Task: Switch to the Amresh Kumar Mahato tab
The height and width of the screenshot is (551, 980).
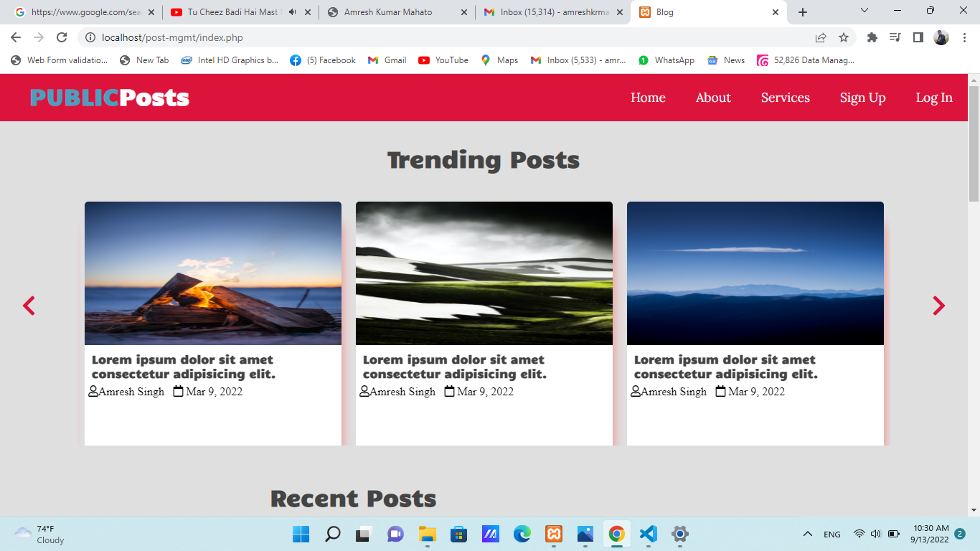Action: [391, 12]
